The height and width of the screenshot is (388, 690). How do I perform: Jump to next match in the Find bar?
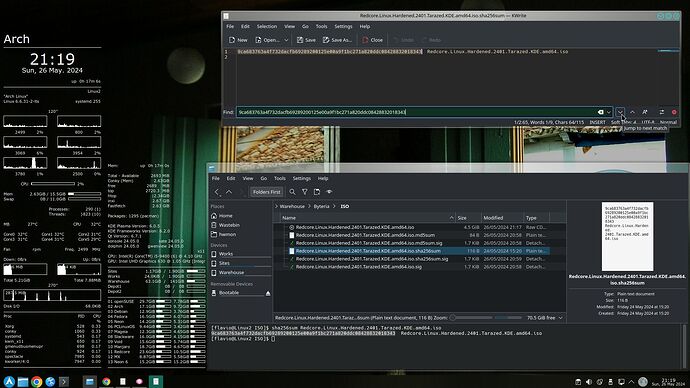coord(620,112)
